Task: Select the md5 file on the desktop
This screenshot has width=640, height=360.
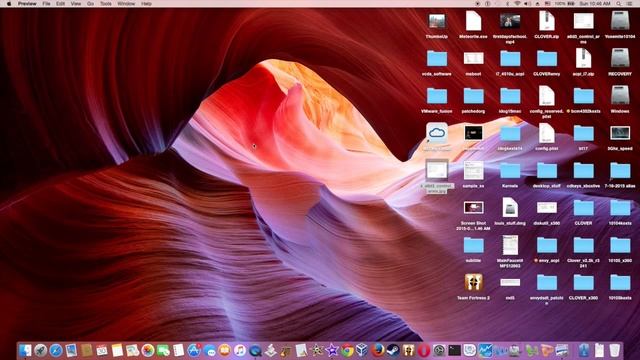Action: 510,282
